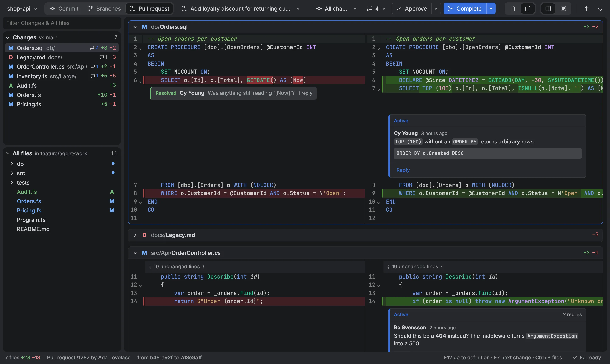
Task: Show single file view icon
Action: 513,9
